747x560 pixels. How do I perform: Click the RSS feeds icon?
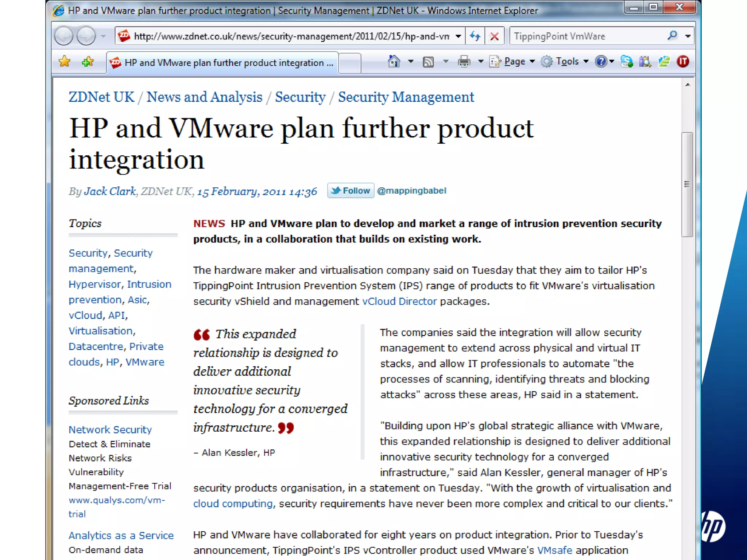pyautogui.click(x=428, y=62)
